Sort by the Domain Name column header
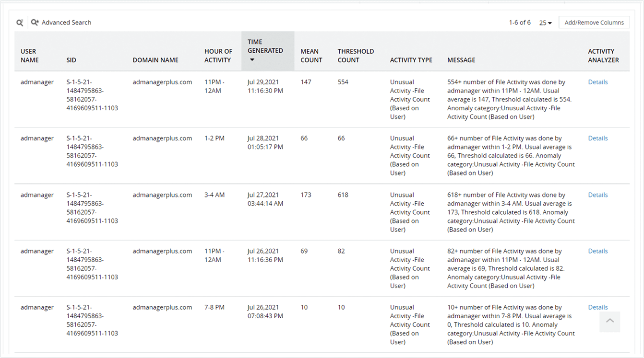644x358 pixels. [155, 60]
